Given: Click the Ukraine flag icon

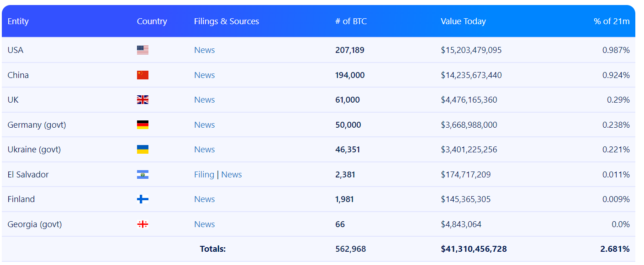Looking at the screenshot, I should (x=143, y=150).
